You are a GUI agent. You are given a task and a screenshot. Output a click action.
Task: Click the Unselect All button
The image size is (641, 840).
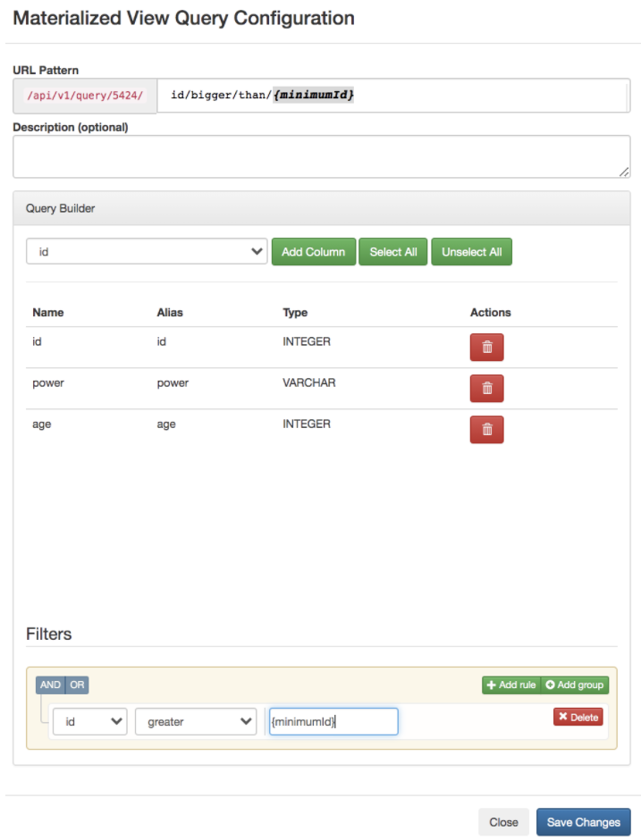point(471,251)
